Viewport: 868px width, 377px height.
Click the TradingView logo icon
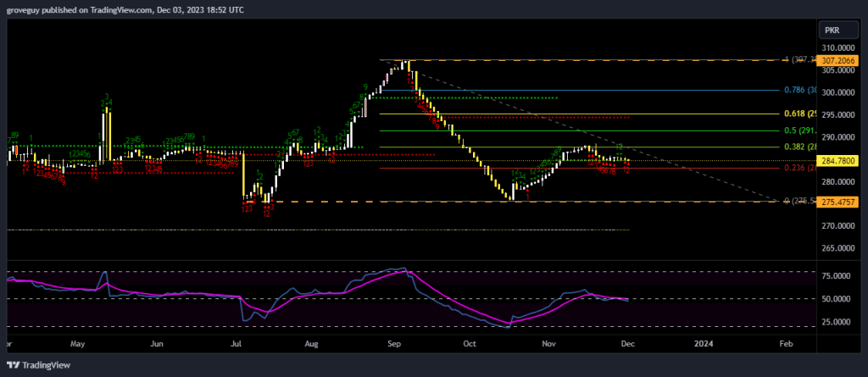(x=14, y=367)
